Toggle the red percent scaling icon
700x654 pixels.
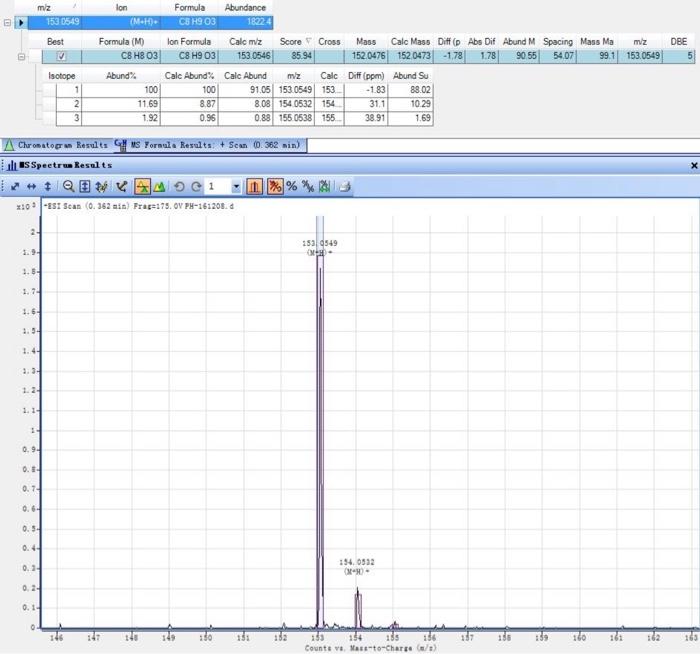275,187
